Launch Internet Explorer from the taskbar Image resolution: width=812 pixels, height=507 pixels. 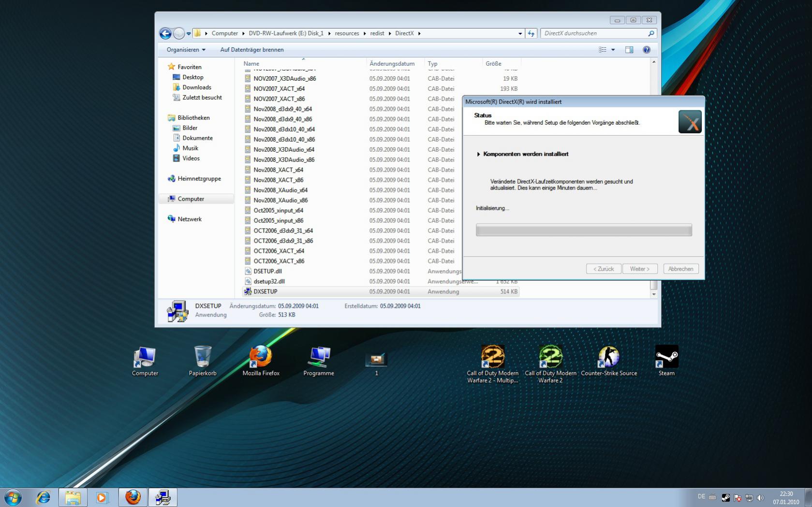[x=43, y=497]
